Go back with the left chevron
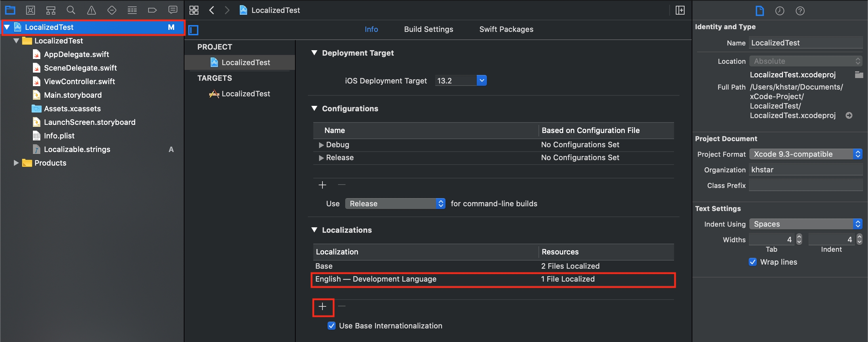Image resolution: width=868 pixels, height=342 pixels. tap(212, 10)
